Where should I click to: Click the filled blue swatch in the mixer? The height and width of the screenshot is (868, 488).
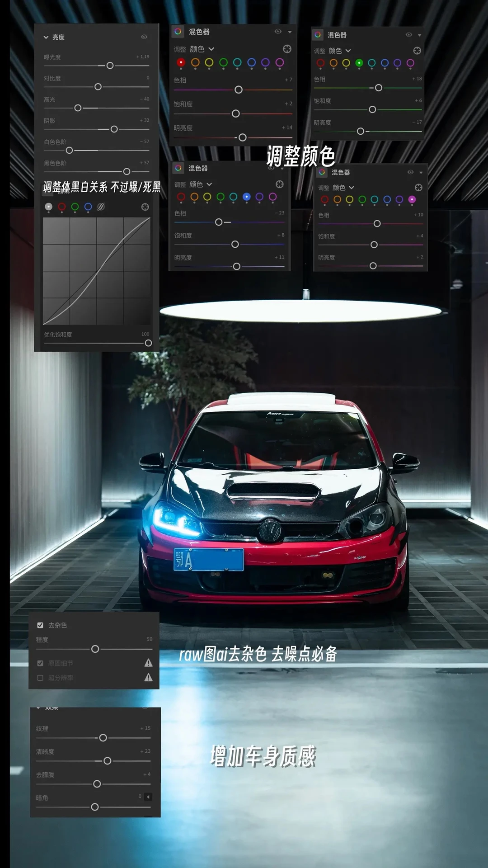246,197
